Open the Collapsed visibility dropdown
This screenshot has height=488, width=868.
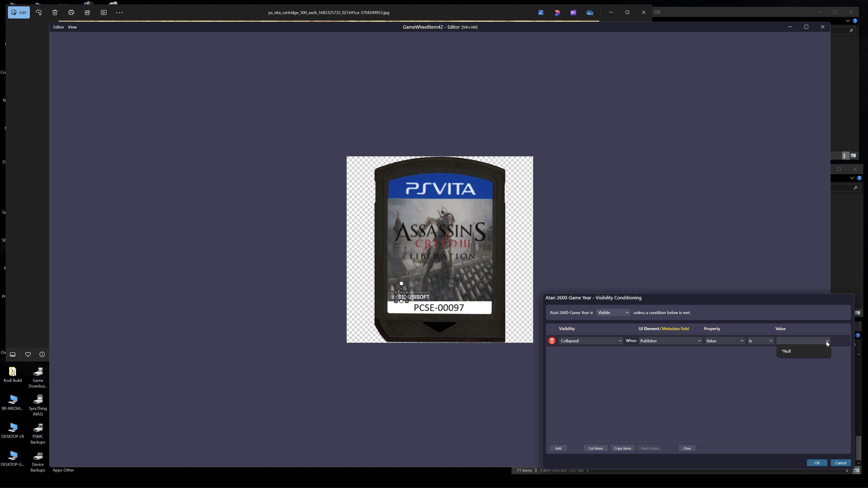591,341
